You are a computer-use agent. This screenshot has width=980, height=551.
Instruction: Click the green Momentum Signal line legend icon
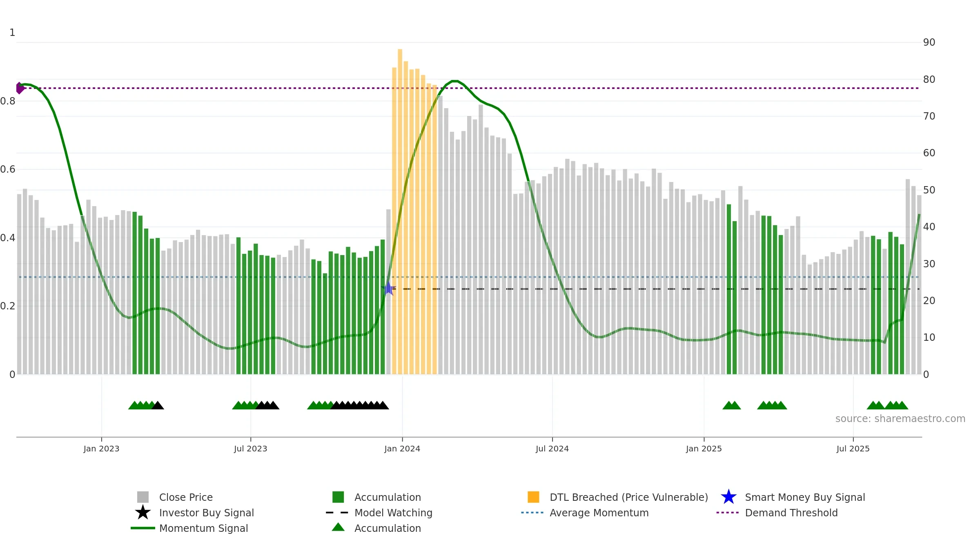pos(143,528)
